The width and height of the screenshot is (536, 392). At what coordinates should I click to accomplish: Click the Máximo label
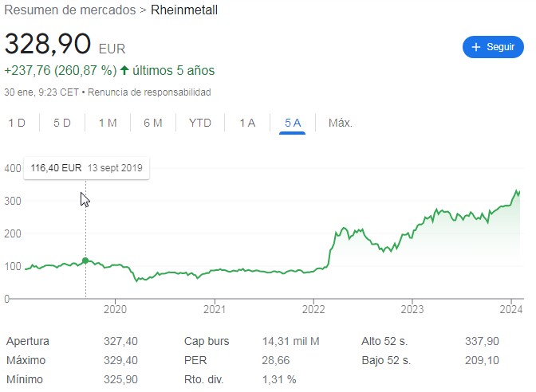click(26, 360)
